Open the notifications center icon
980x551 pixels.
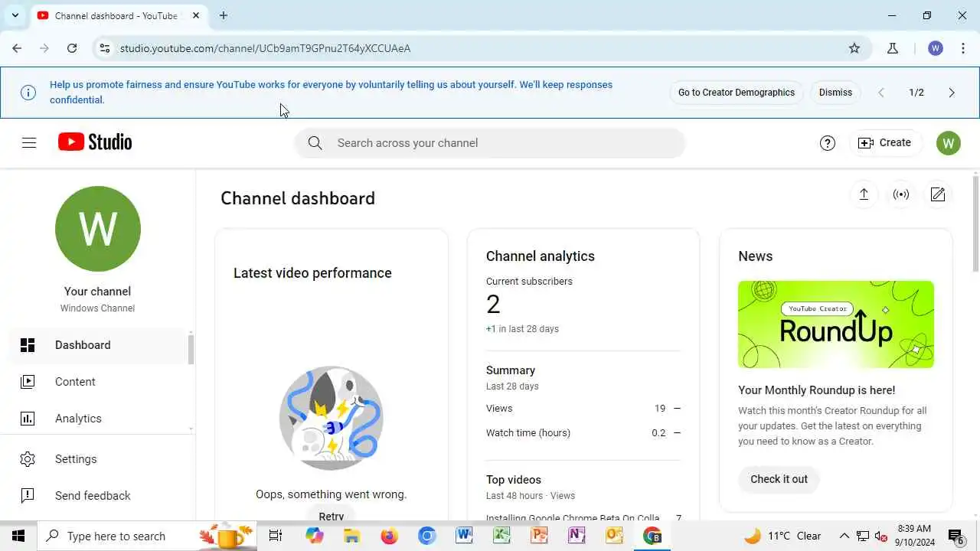click(955, 536)
